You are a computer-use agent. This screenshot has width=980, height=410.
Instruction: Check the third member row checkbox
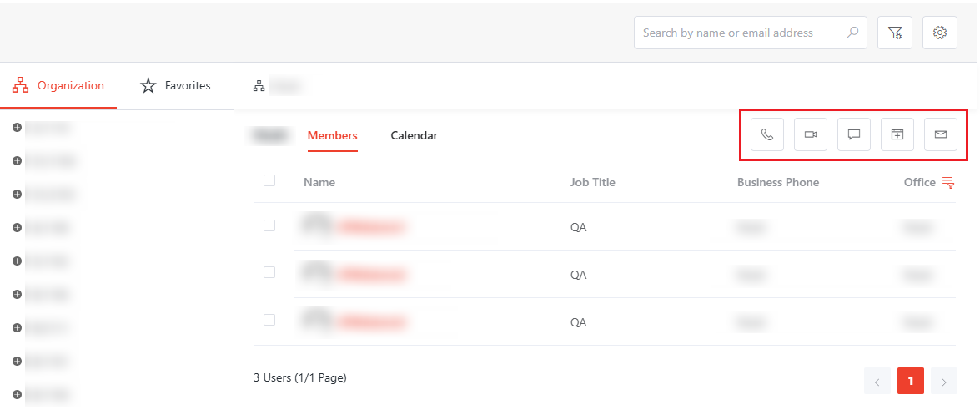click(x=269, y=320)
